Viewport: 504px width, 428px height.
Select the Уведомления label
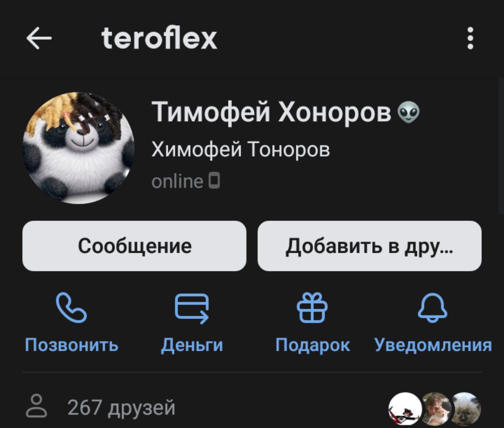pos(433,345)
